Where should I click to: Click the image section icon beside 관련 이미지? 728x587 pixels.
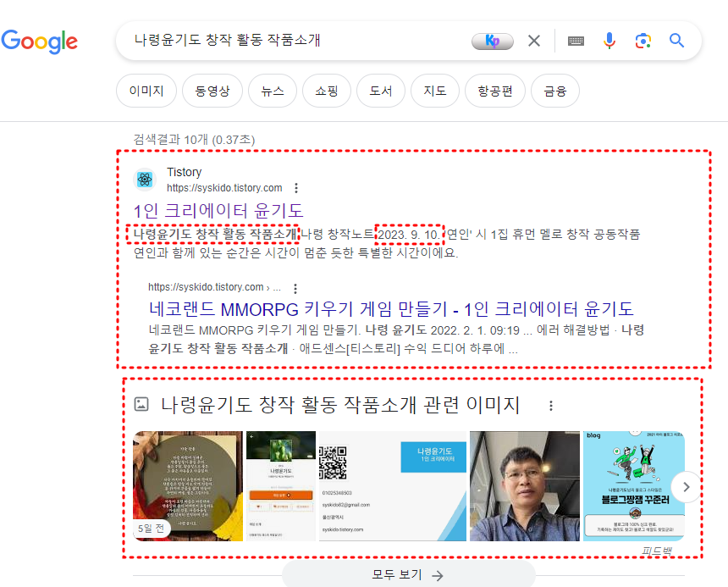pyautogui.click(x=141, y=404)
